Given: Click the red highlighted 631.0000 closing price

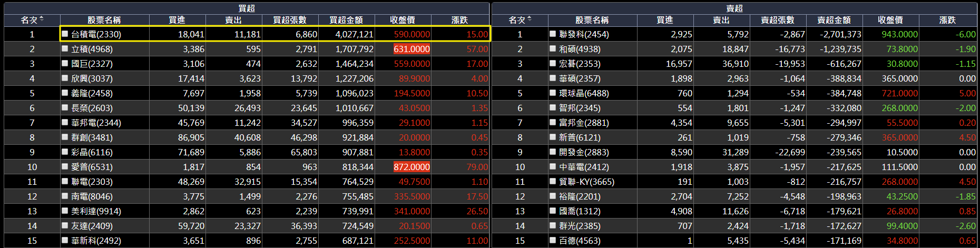Looking at the screenshot, I should [x=411, y=49].
